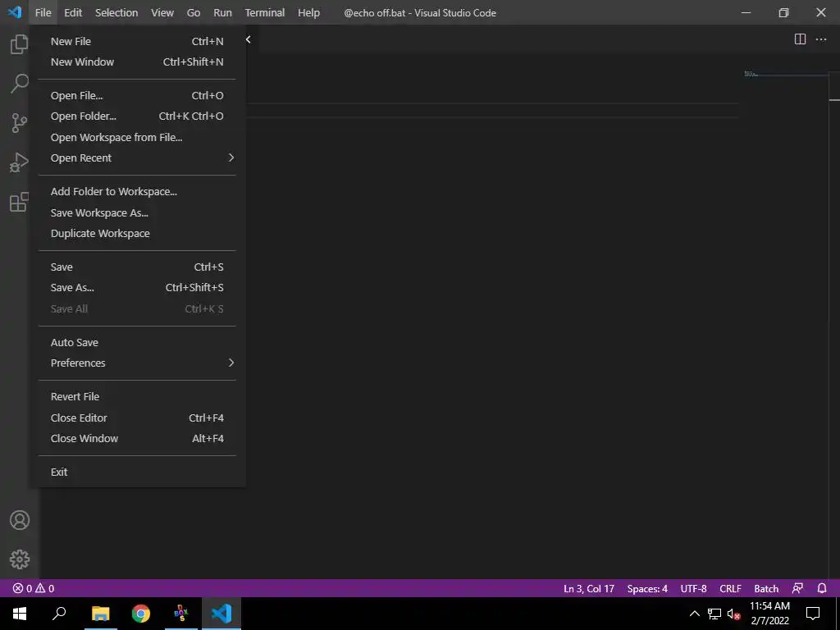Image resolution: width=840 pixels, height=630 pixels.
Task: Open the Windows taskbar search
Action: point(59,614)
